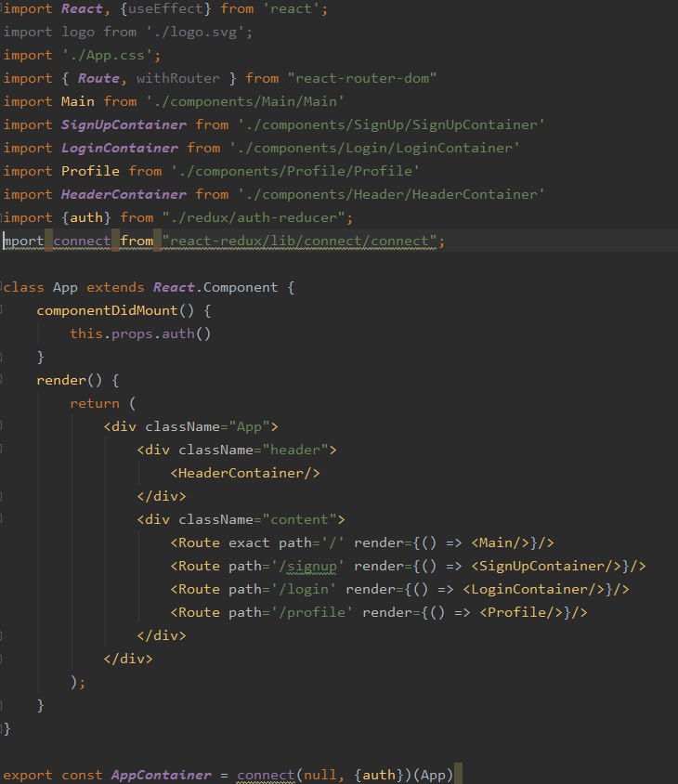This screenshot has width=678, height=784.
Task: Click 'auth' call inside componentDidMount
Action: (178, 333)
